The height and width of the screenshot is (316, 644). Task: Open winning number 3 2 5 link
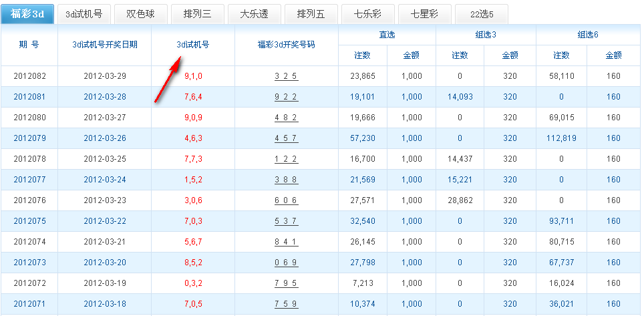tap(287, 76)
